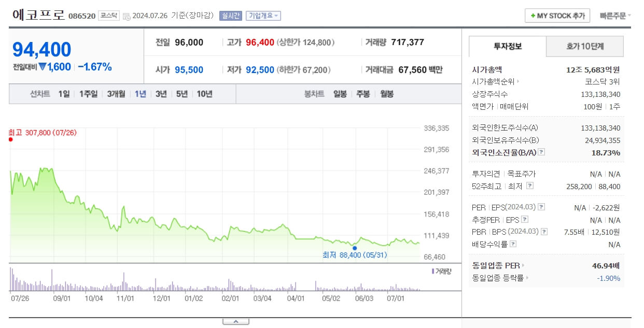Open help icon beside 외국인소진율(B/A)
The image size is (644, 328).
[541, 152]
